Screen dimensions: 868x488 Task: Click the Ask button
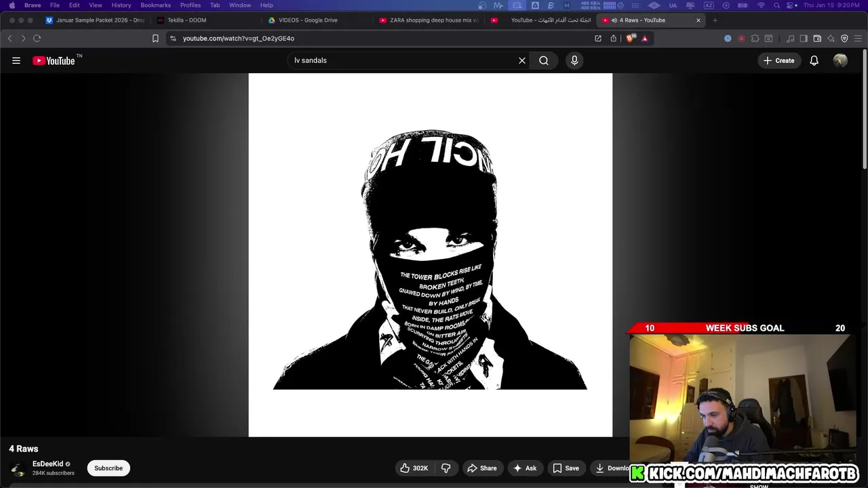(525, 468)
